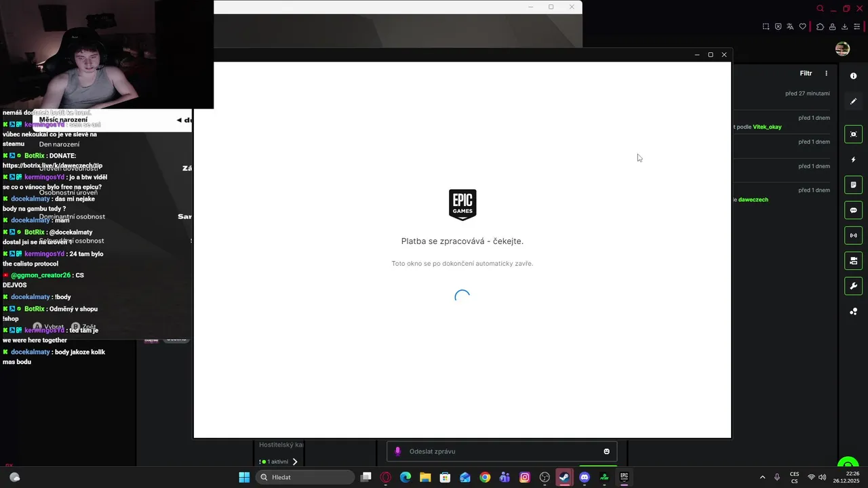Open the emoji picker in message box
Viewport: 868px width, 488px height.
(607, 451)
